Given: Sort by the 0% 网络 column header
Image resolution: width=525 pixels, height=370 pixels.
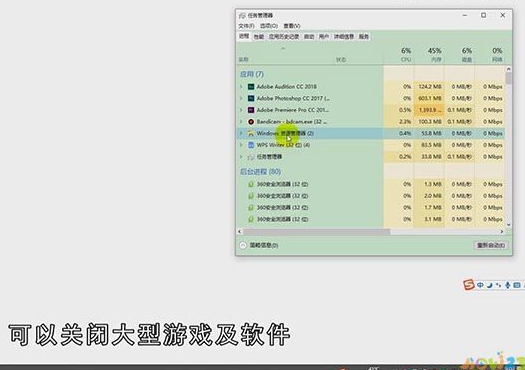Looking at the screenshot, I should 490,54.
